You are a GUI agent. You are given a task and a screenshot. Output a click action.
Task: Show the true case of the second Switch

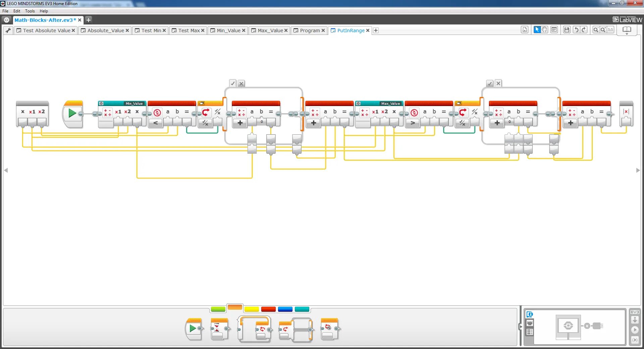tap(490, 83)
